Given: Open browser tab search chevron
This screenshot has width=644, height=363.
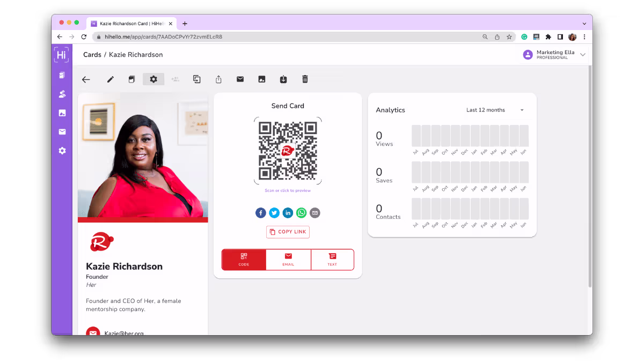Looking at the screenshot, I should [584, 24].
